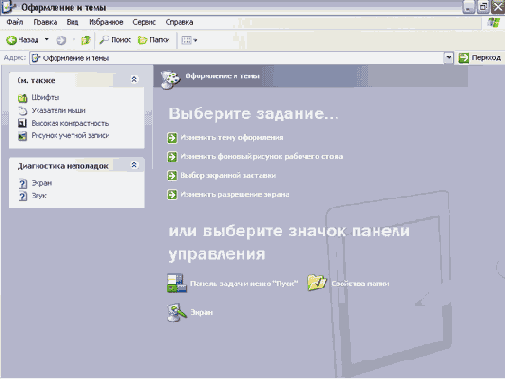The width and height of the screenshot is (505, 379).
Task: Toggle the Папки folders pane button
Action: [154, 40]
